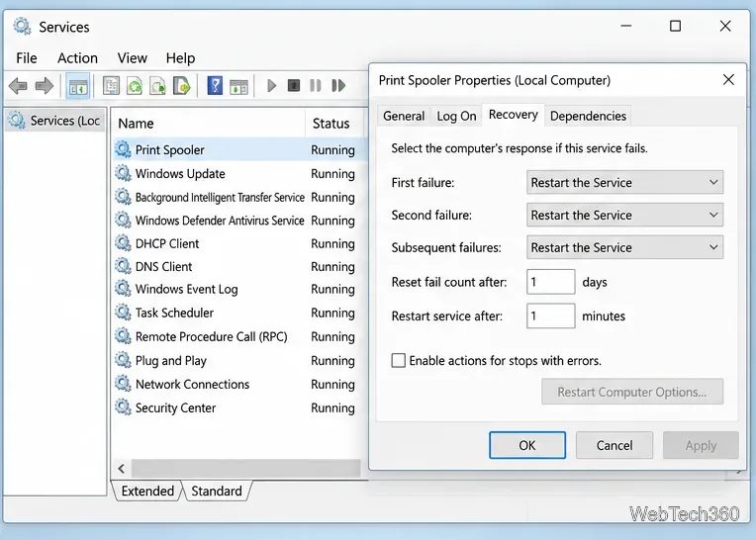Viewport: 756px width, 540px height.
Task: Switch to the Dependencies tab
Action: click(x=588, y=116)
